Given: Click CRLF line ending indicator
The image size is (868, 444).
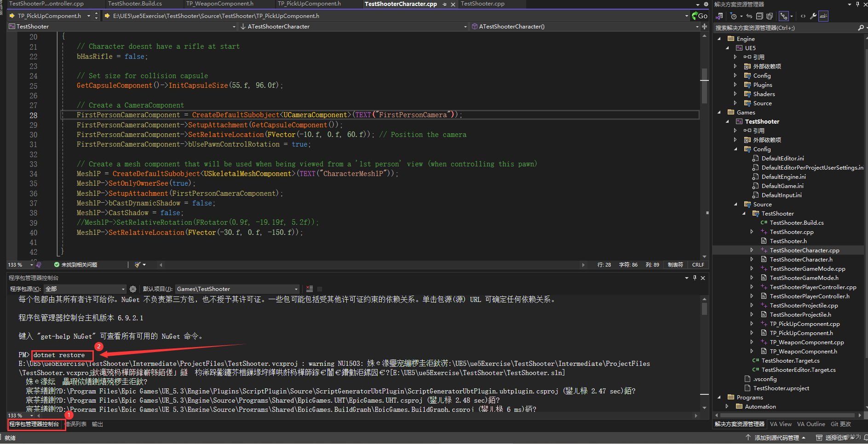Looking at the screenshot, I should point(698,265).
